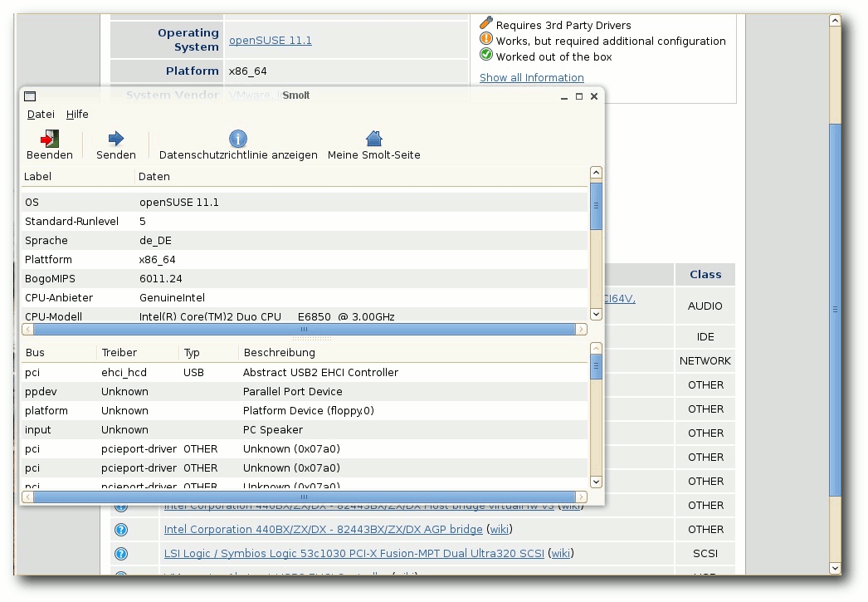
Task: Select the BogoMIPS 6011.24 row
Action: tap(305, 279)
